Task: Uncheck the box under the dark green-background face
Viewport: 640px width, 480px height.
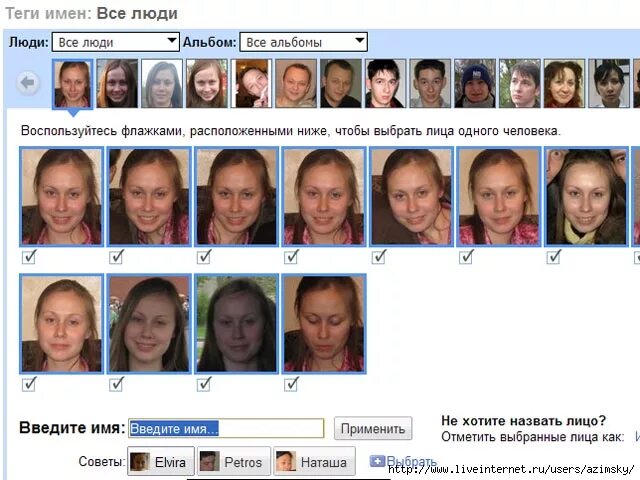Action: pyautogui.click(x=204, y=384)
